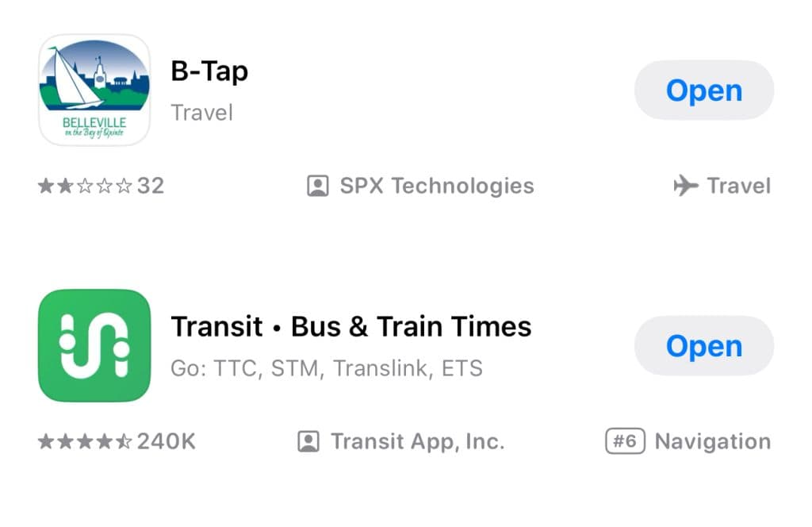Tap the developer icon beside SPX Technologies
The image size is (812, 527).
317,187
